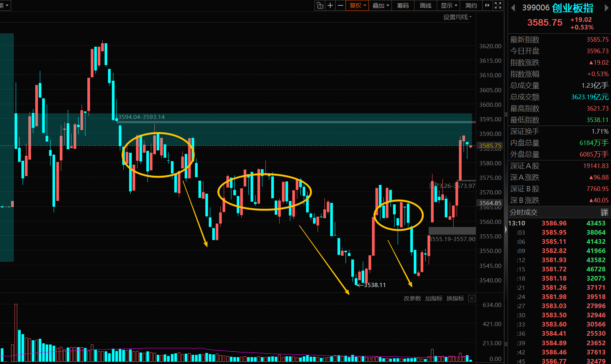Open trade details with 详 button

coord(604,212)
